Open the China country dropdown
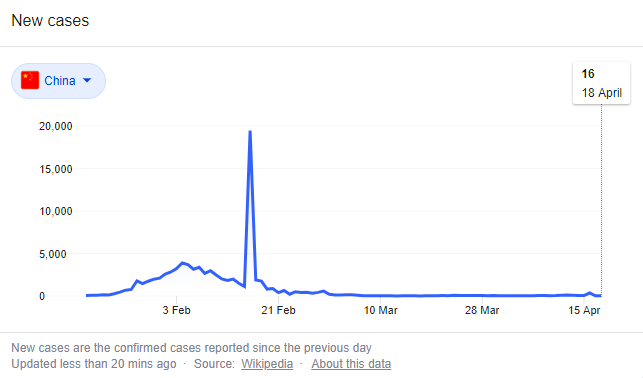The image size is (643, 378). 58,81
